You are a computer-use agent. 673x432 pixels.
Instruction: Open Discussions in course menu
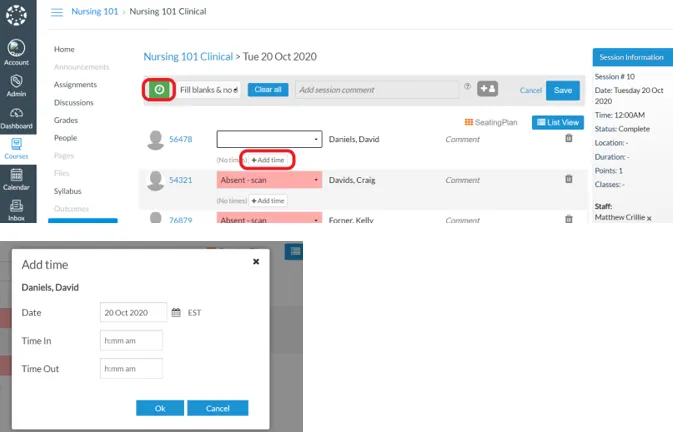[x=73, y=103]
